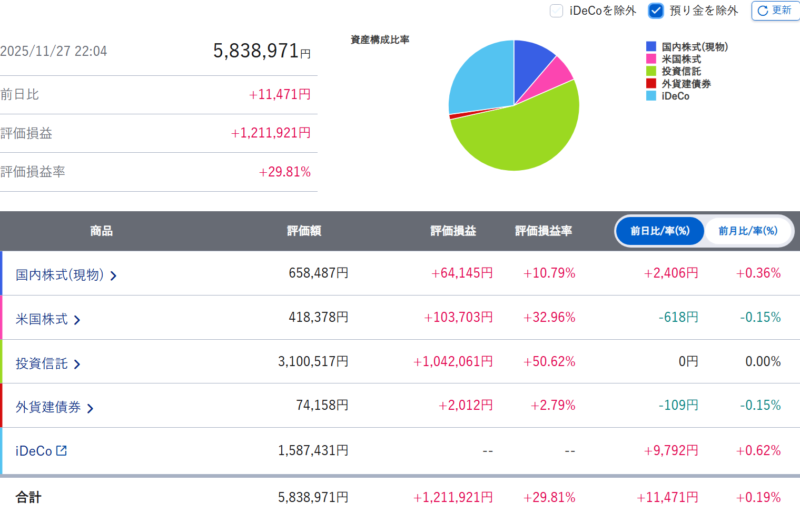Uncheck the 預り金を除外 checkbox
The width and height of the screenshot is (800, 512).
656,11
